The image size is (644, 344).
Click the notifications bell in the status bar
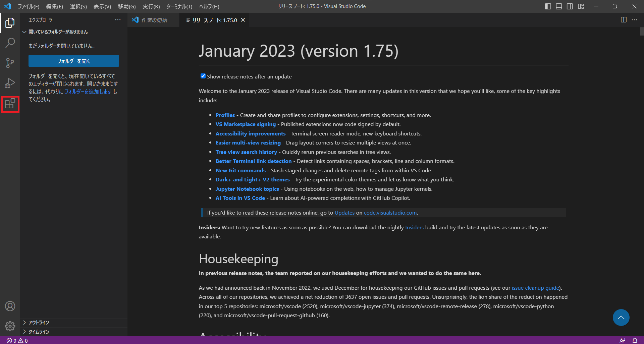[635, 340]
